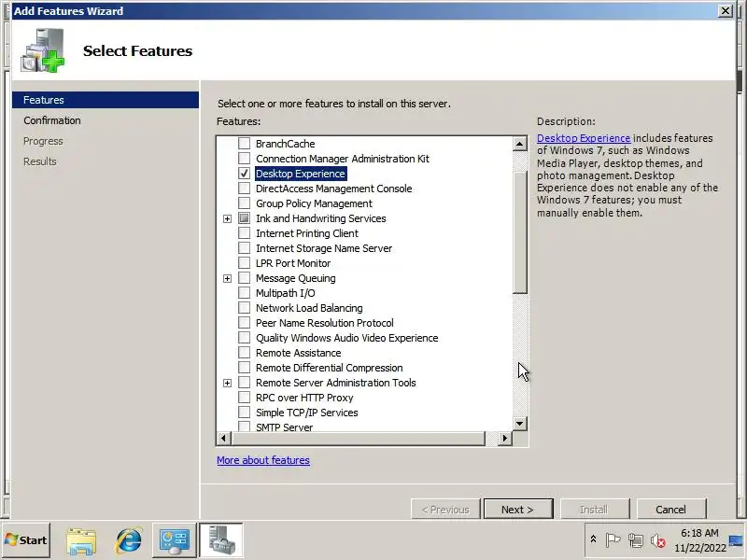Check Remote Differential Compression

[244, 368]
